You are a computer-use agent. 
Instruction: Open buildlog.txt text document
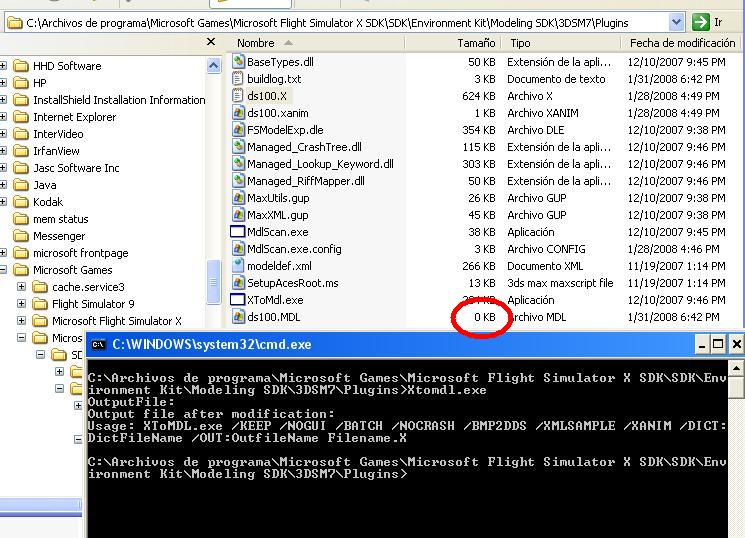tap(273, 79)
